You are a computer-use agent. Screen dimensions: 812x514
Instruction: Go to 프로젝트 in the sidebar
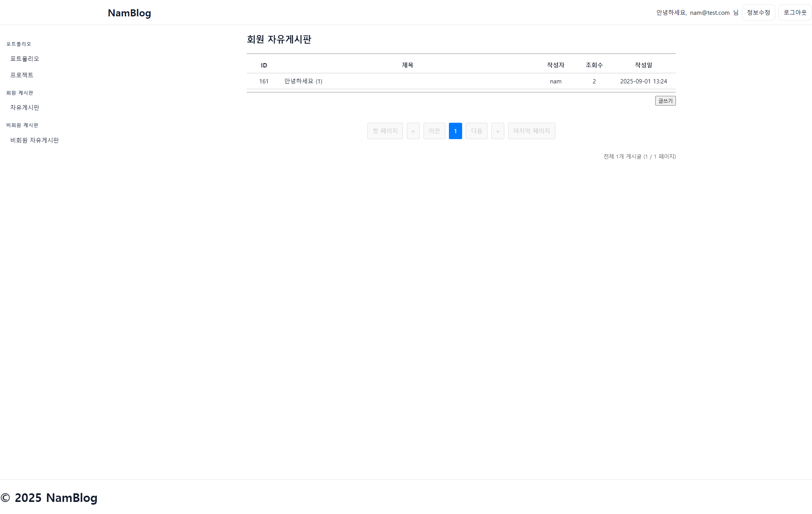point(22,75)
